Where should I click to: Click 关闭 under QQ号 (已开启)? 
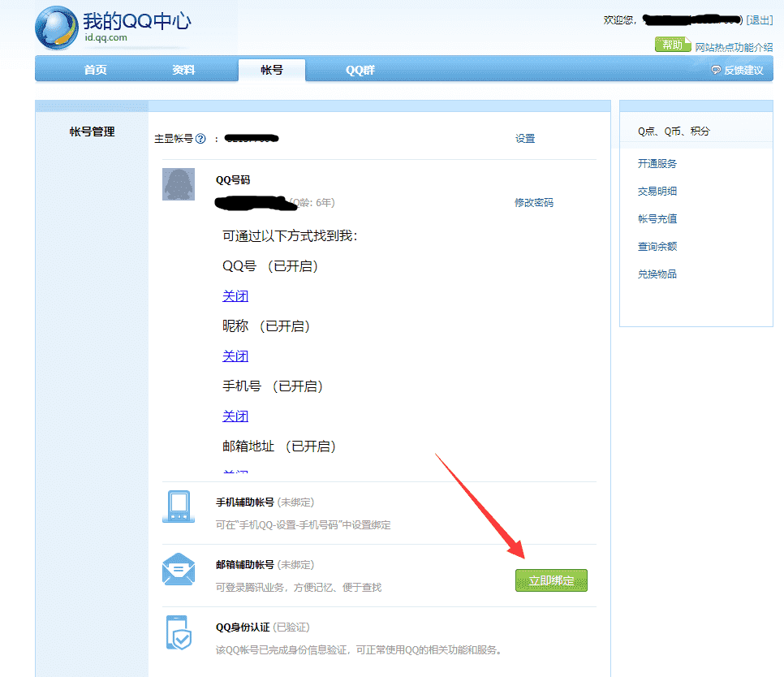coord(235,296)
